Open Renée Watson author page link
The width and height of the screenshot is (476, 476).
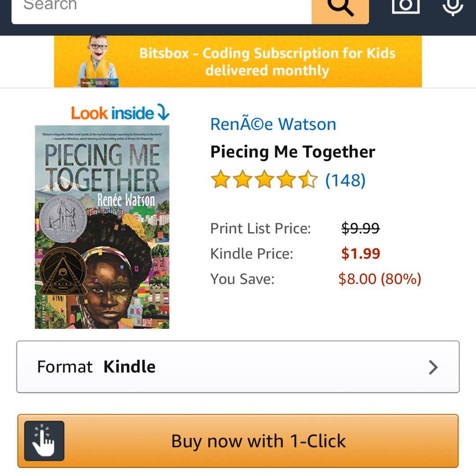[x=273, y=124]
